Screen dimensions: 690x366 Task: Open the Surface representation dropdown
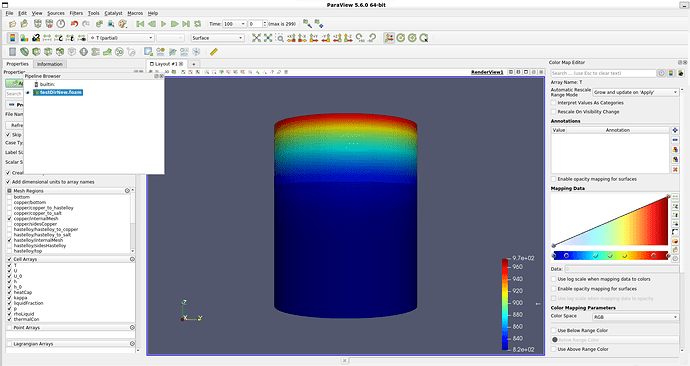(217, 38)
